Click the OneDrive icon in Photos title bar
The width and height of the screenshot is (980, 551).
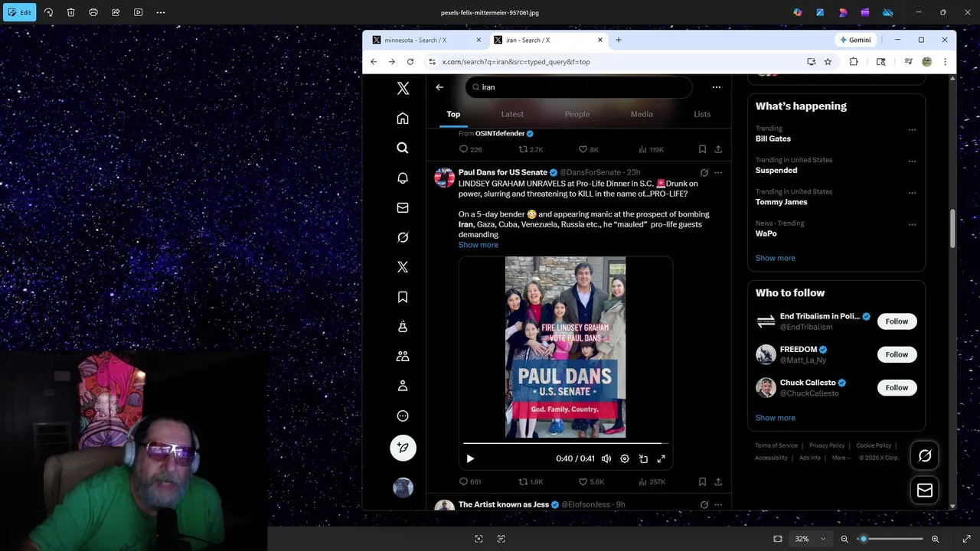[887, 12]
